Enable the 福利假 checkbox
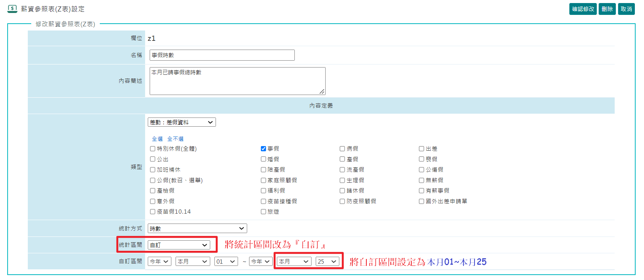Screen dimensions: 644x280 pos(264,191)
